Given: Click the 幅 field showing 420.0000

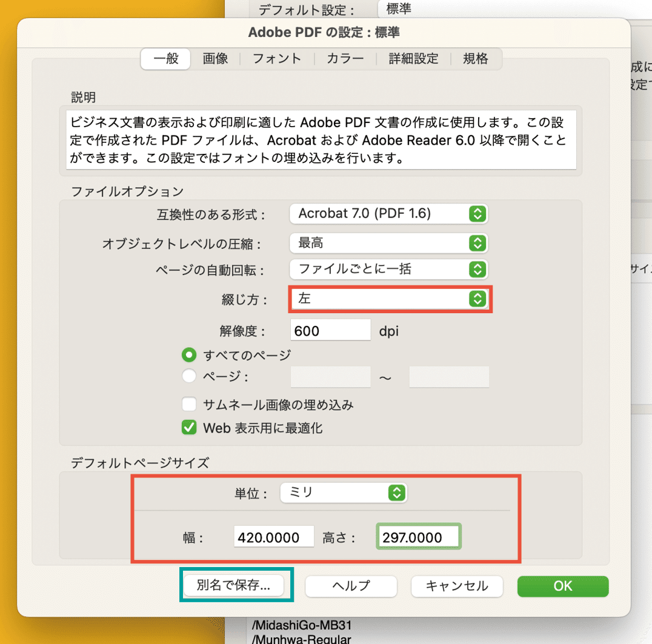Looking at the screenshot, I should [x=274, y=537].
